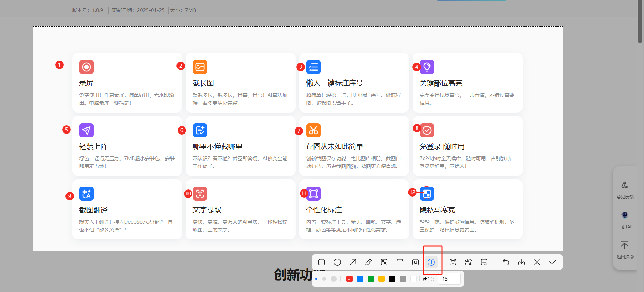Open the AI Q&A note tool
The height and width of the screenshot is (292, 644).
484,262
